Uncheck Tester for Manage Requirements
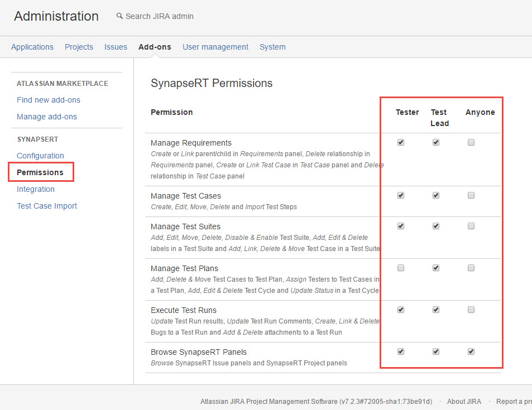 click(401, 142)
